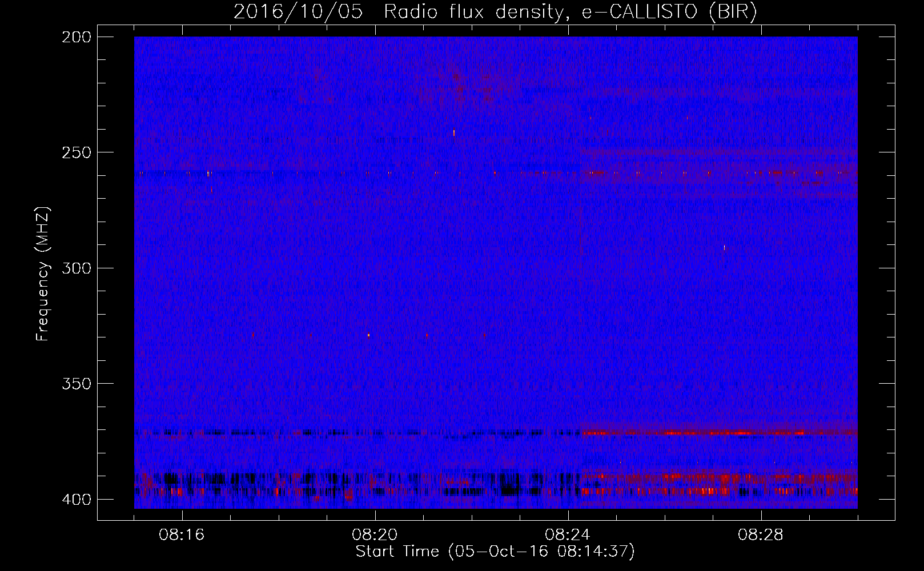
Task: Click the 'Frequency (MHZ)' y-axis label
Action: tap(43, 274)
